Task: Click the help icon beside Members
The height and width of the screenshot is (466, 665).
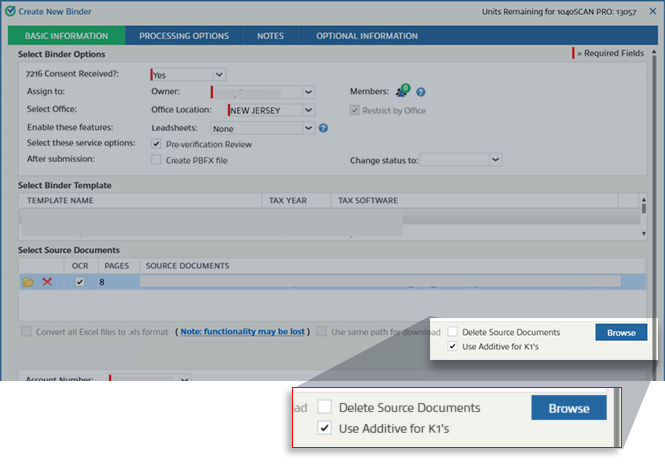Action: (x=420, y=92)
